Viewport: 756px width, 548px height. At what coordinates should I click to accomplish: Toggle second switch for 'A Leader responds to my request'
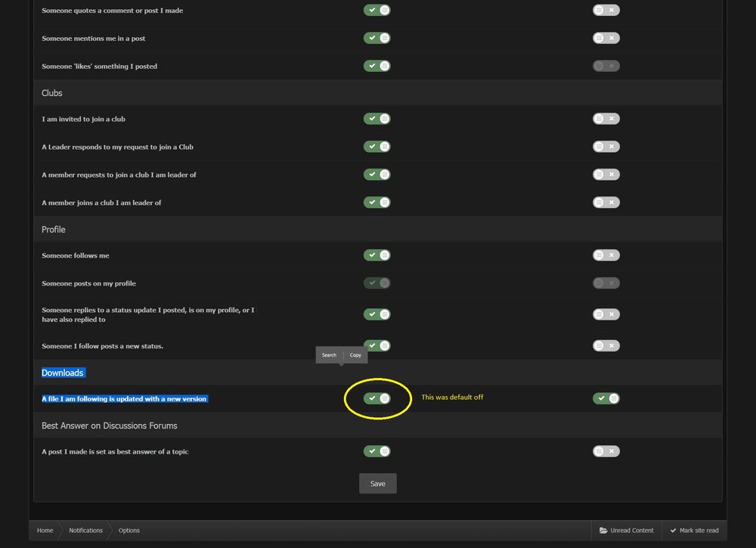[606, 147]
